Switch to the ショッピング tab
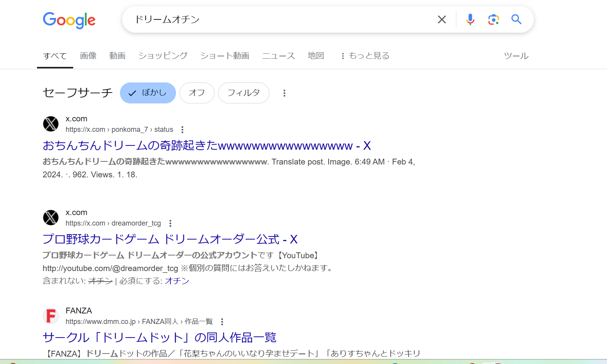Screen dimensions: 607x364 (163, 56)
